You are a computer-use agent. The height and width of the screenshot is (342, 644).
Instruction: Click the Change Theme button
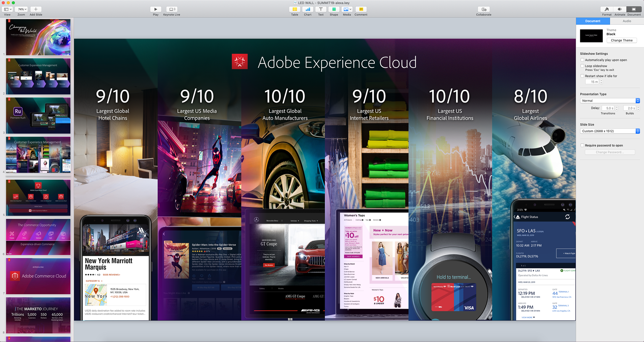coord(622,41)
